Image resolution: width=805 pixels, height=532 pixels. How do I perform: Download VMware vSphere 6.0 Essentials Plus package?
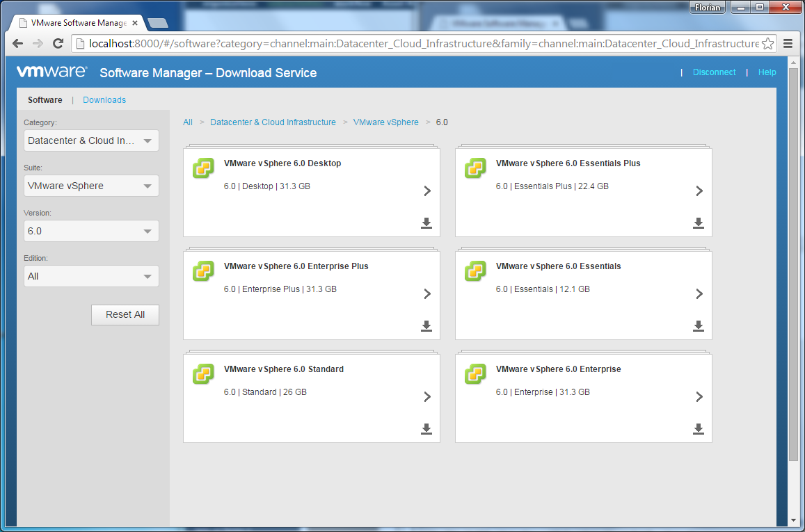[699, 223]
